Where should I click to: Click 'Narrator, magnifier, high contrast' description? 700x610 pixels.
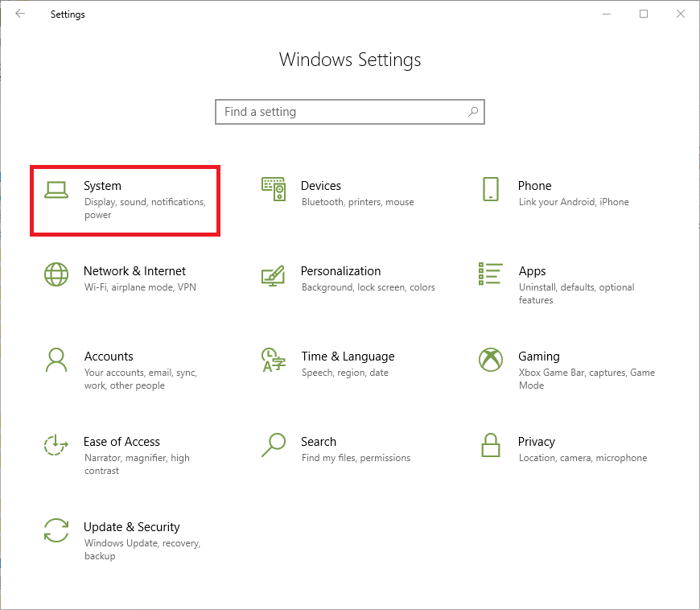(137, 464)
